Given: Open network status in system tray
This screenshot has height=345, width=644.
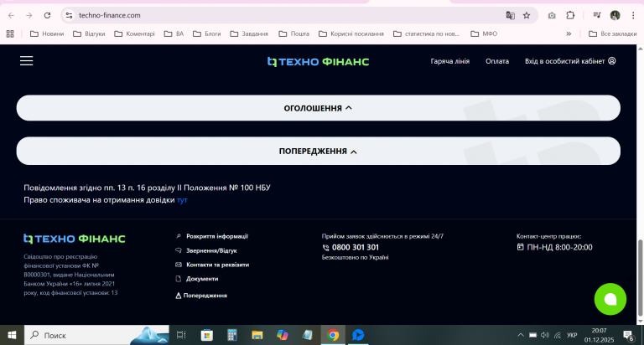Looking at the screenshot, I should point(558,335).
